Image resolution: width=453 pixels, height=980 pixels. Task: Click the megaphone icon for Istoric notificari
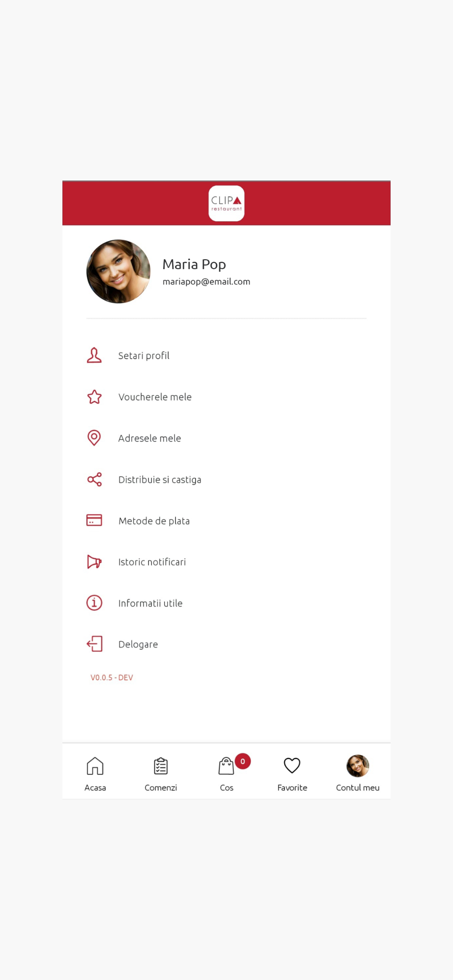point(94,562)
